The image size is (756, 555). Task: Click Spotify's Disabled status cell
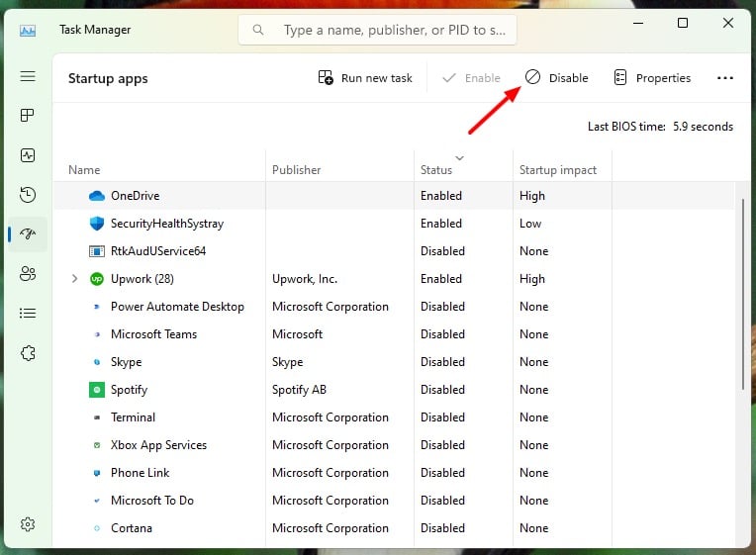click(x=442, y=390)
